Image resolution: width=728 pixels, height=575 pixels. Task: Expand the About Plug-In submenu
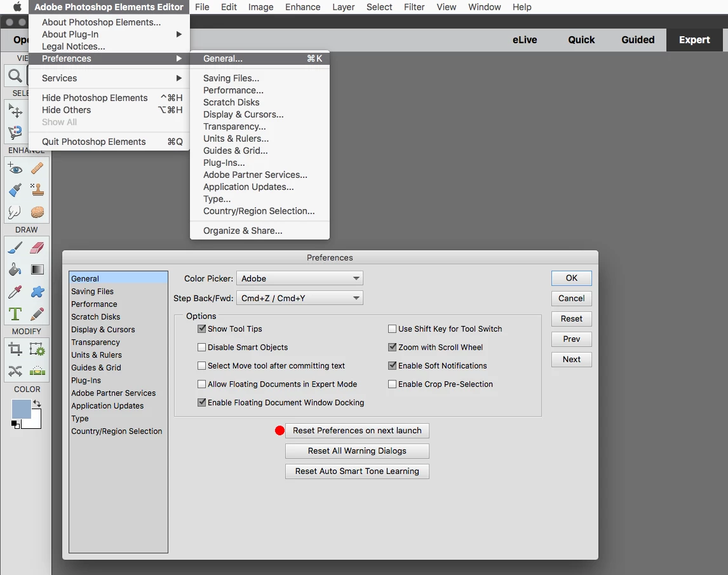pos(109,34)
